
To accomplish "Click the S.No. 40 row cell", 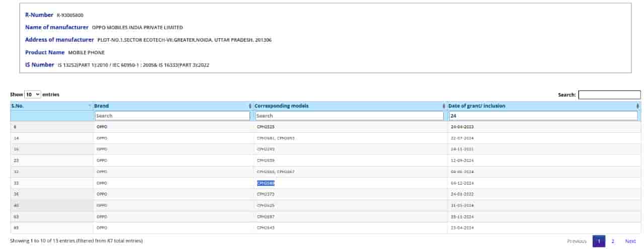I will point(15,205).
